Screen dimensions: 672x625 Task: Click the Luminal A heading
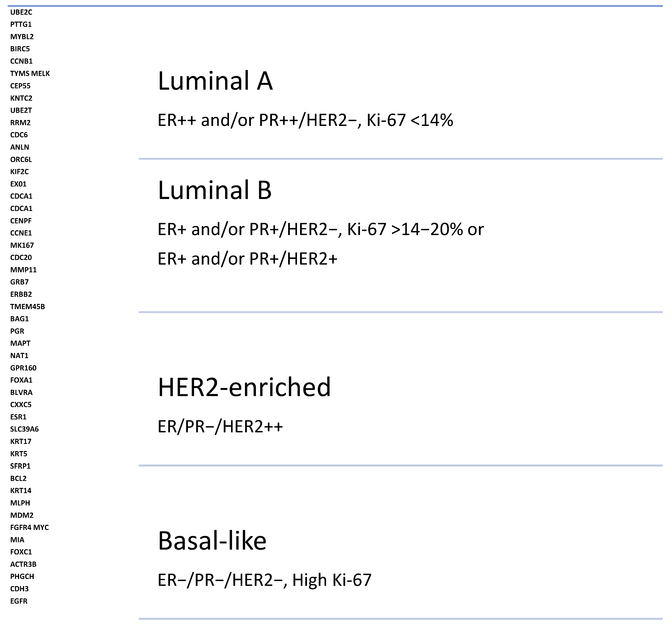click(x=215, y=81)
